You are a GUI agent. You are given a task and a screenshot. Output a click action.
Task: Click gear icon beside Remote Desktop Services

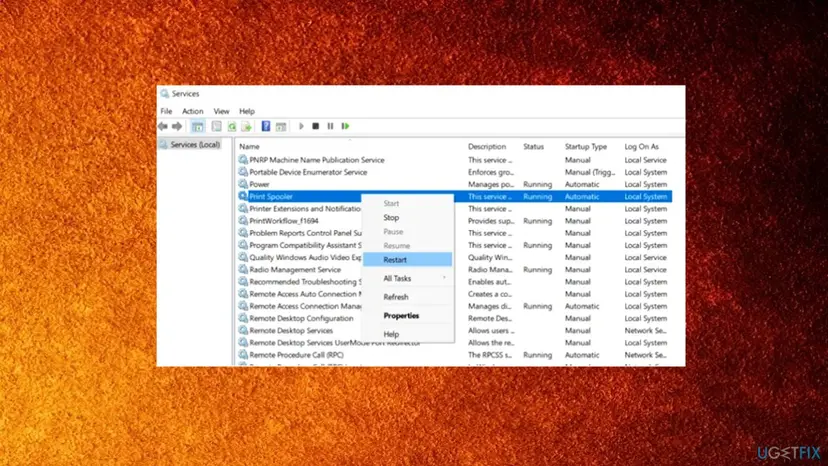(243, 330)
